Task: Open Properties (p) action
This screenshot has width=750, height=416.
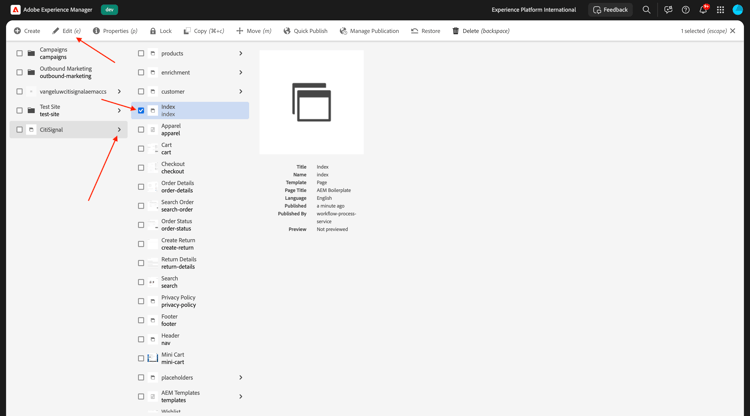Action: click(x=115, y=31)
